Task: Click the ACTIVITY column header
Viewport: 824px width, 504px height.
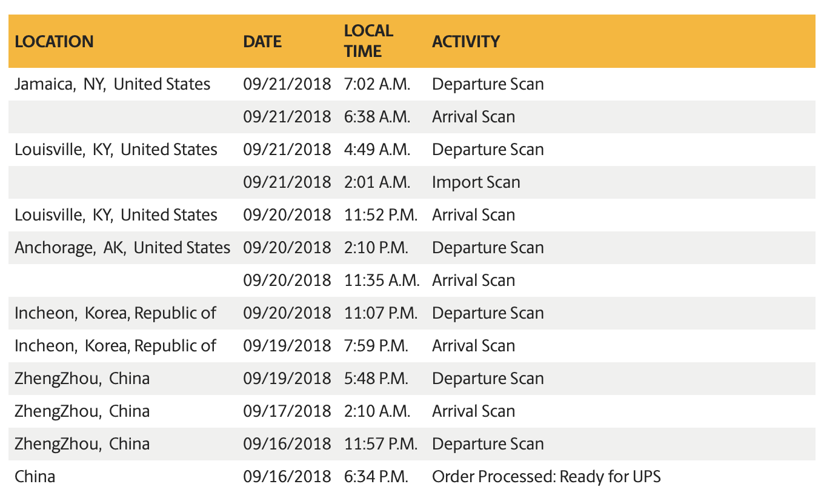Action: pos(465,41)
